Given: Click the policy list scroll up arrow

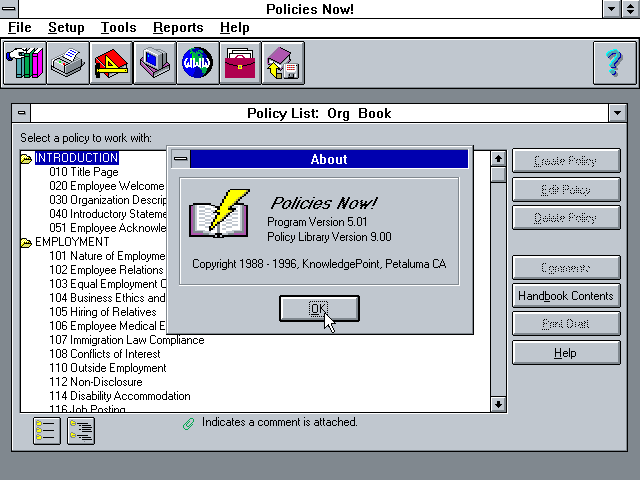Looking at the screenshot, I should coord(498,159).
